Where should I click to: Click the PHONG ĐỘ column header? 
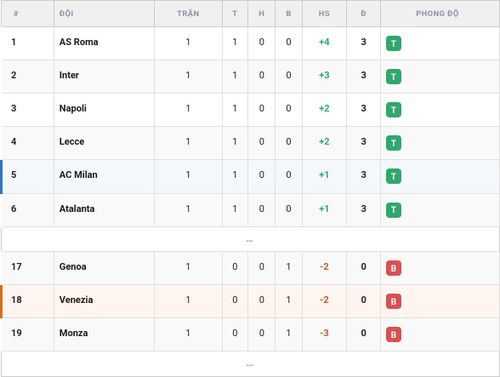[x=437, y=13]
